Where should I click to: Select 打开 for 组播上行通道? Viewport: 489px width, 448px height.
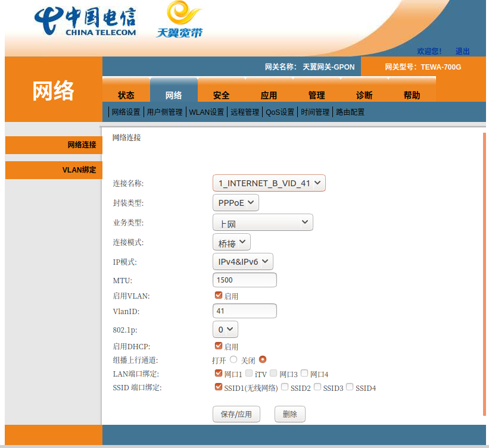click(233, 359)
